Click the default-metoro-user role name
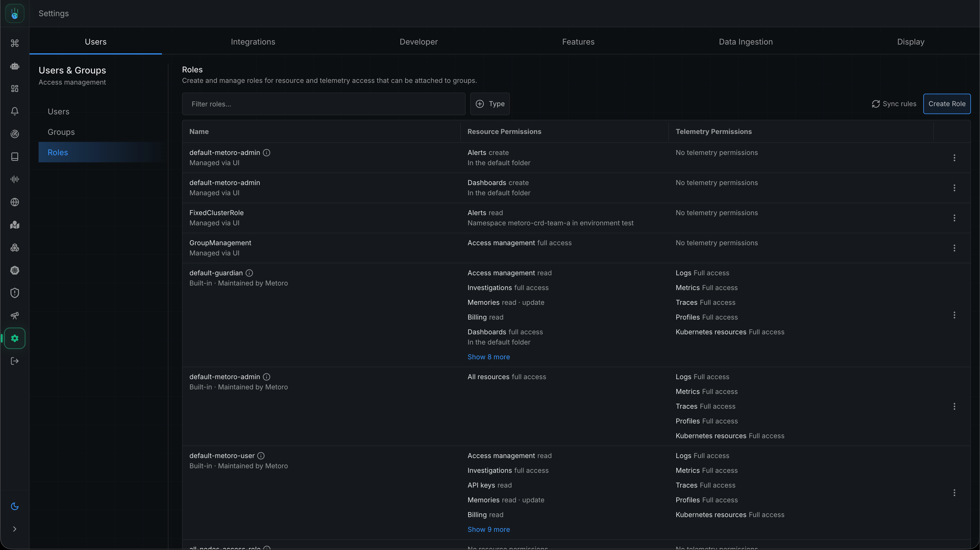Image resolution: width=980 pixels, height=550 pixels. tap(222, 455)
